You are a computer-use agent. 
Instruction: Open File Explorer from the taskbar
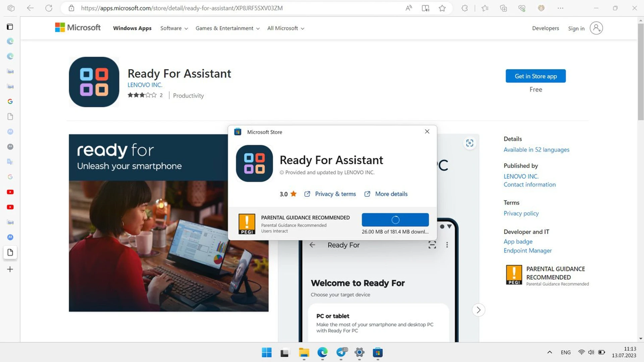point(304,353)
